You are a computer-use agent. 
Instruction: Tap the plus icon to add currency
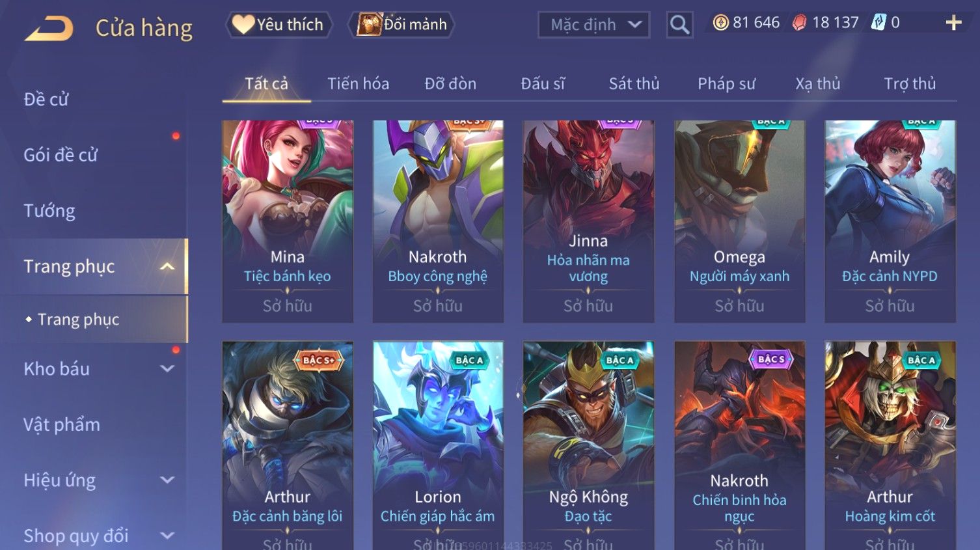click(953, 23)
